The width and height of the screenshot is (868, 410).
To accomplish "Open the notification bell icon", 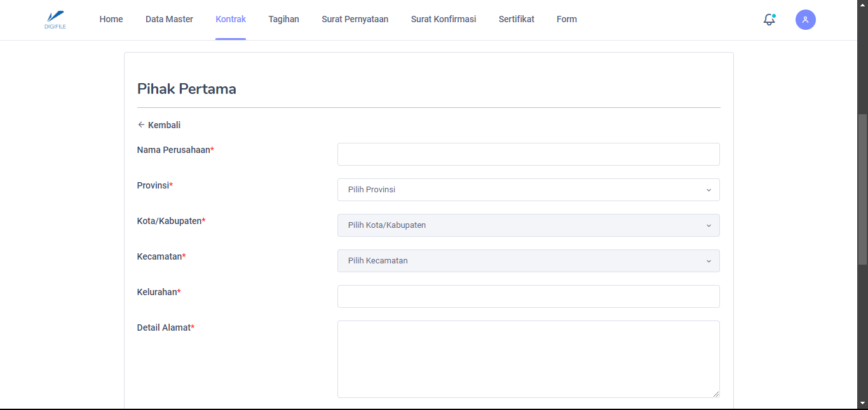I will tap(769, 20).
